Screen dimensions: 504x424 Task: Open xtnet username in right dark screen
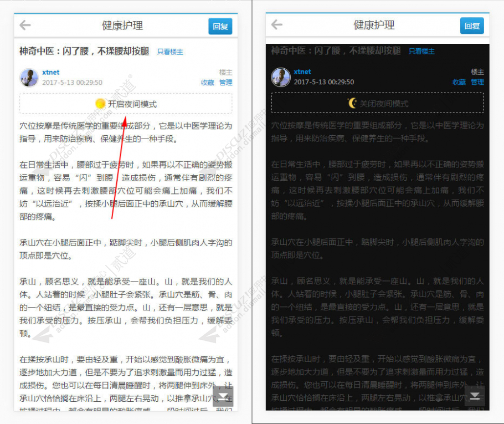tap(302, 71)
